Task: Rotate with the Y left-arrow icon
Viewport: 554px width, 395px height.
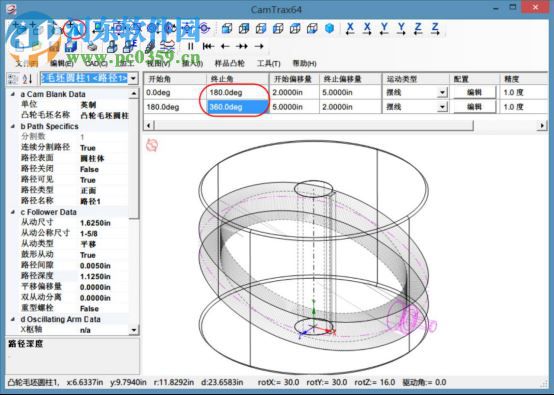Action: coord(384,28)
